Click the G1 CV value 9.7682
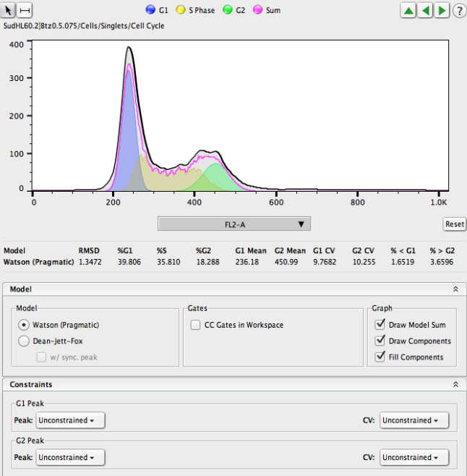467x476 pixels. point(325,262)
